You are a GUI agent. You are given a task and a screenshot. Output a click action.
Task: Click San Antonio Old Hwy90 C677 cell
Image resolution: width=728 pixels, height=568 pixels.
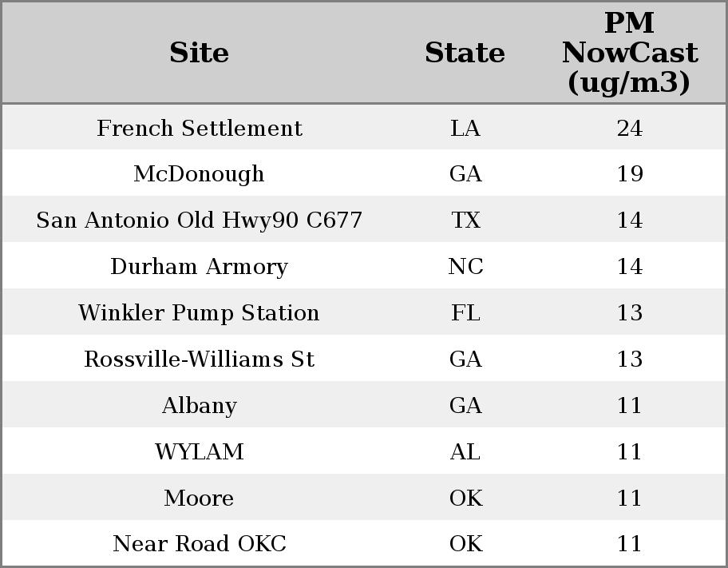[200, 220]
